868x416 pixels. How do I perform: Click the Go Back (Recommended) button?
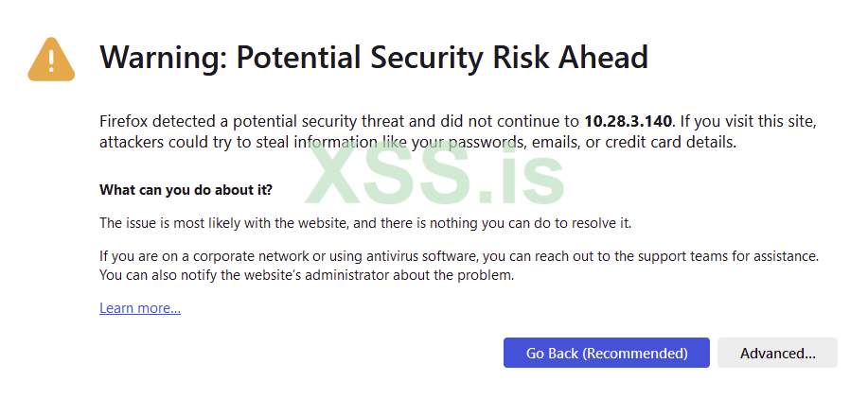(606, 353)
